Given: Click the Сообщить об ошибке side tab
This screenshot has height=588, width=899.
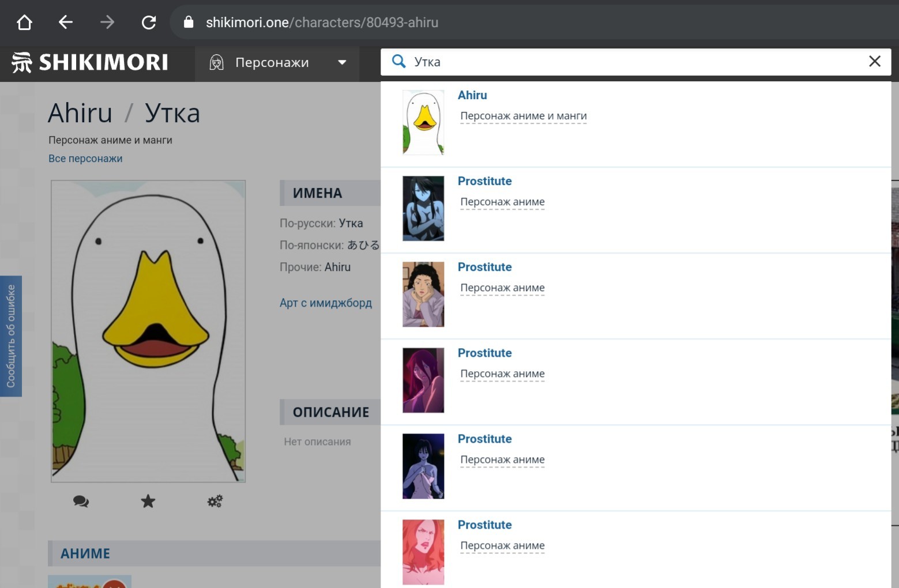Looking at the screenshot, I should click(11, 336).
